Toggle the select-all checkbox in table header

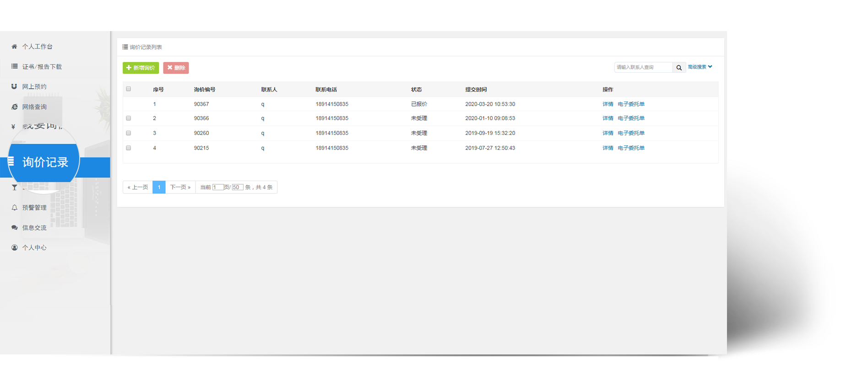(129, 89)
